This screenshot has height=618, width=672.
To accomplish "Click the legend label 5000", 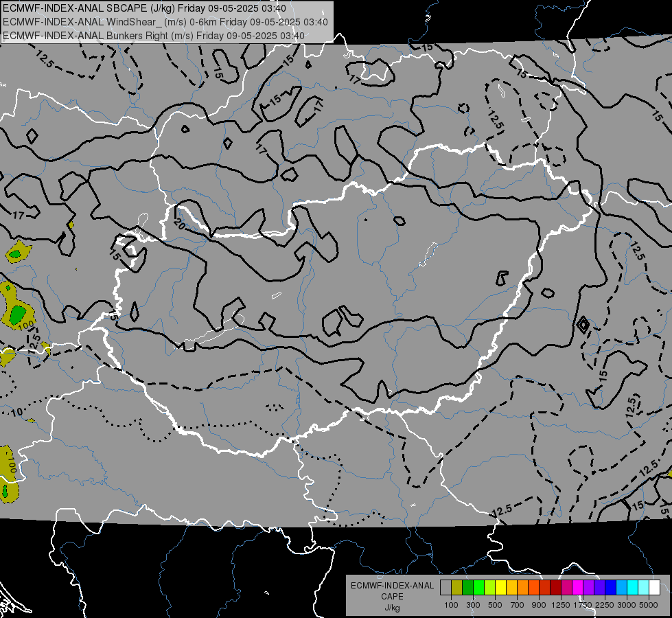I will pyautogui.click(x=649, y=605).
